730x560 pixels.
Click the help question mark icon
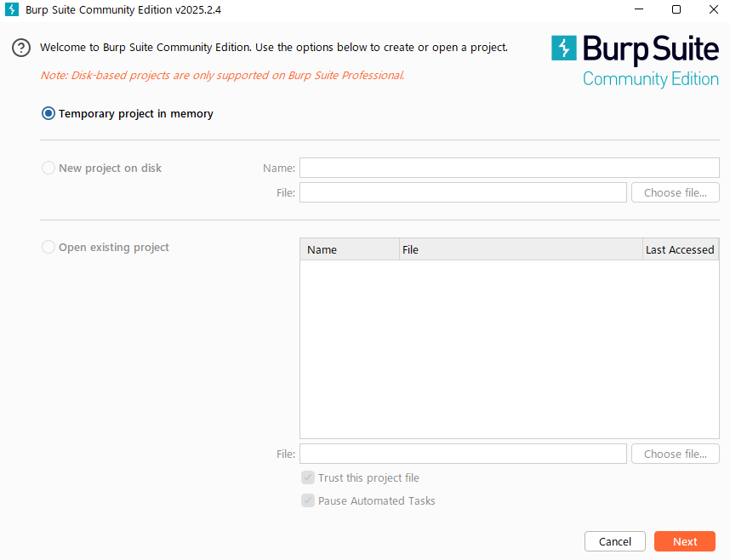pyautogui.click(x=21, y=48)
